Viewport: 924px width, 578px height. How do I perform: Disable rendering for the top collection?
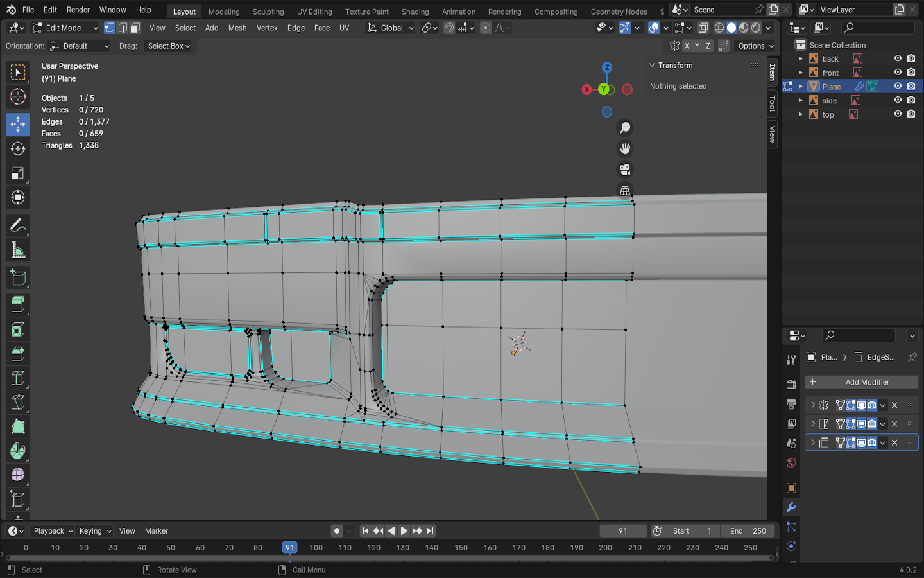911,114
